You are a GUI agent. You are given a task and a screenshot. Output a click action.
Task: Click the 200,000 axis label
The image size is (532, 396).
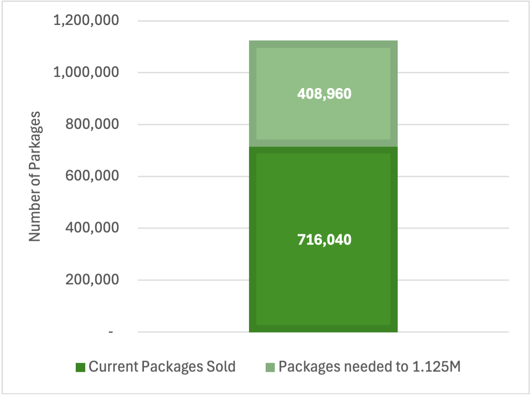[x=92, y=280]
